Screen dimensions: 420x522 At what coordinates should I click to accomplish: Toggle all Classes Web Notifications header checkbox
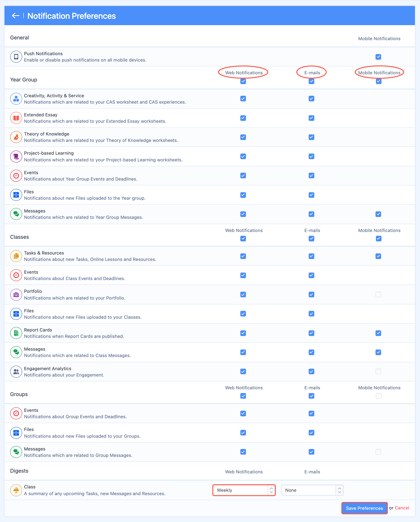[243, 239]
